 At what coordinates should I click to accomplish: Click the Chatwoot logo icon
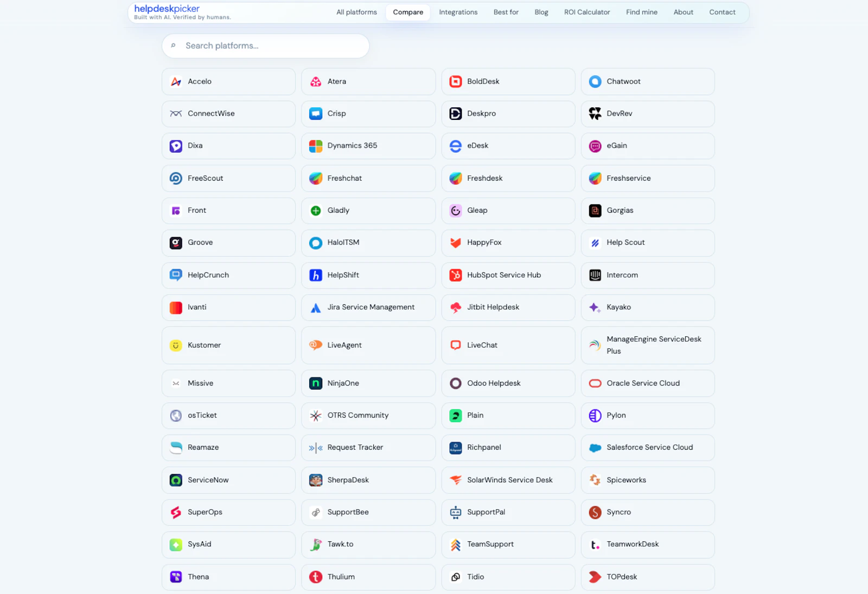(595, 81)
